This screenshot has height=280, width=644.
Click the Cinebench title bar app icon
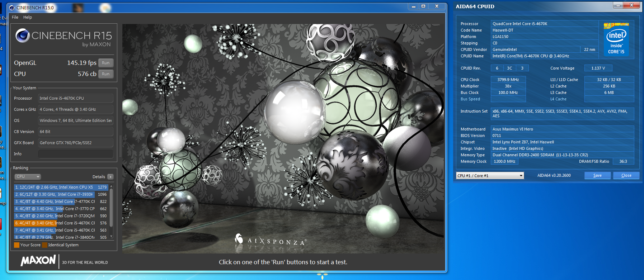pyautogui.click(x=12, y=8)
